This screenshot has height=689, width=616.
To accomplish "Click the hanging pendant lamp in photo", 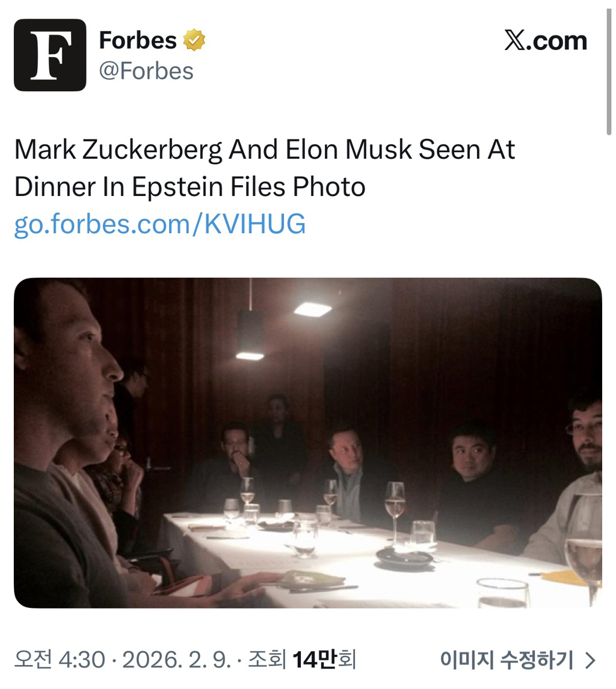I will (x=250, y=334).
